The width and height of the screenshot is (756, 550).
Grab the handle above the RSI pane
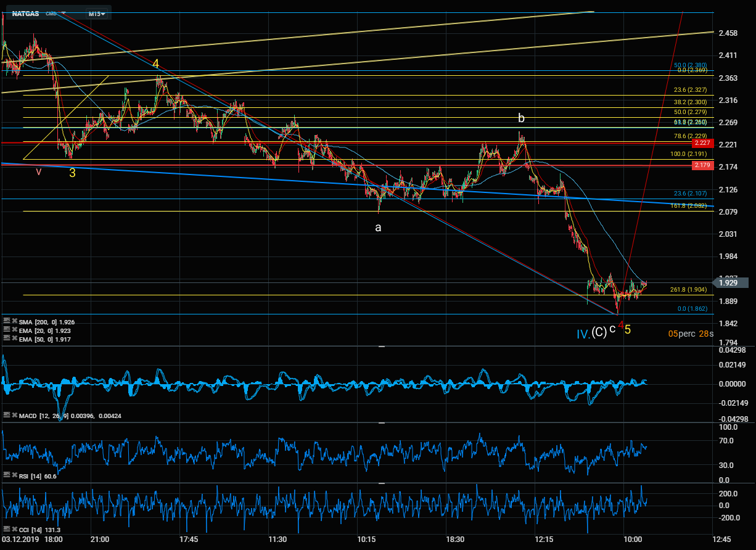pos(382,423)
